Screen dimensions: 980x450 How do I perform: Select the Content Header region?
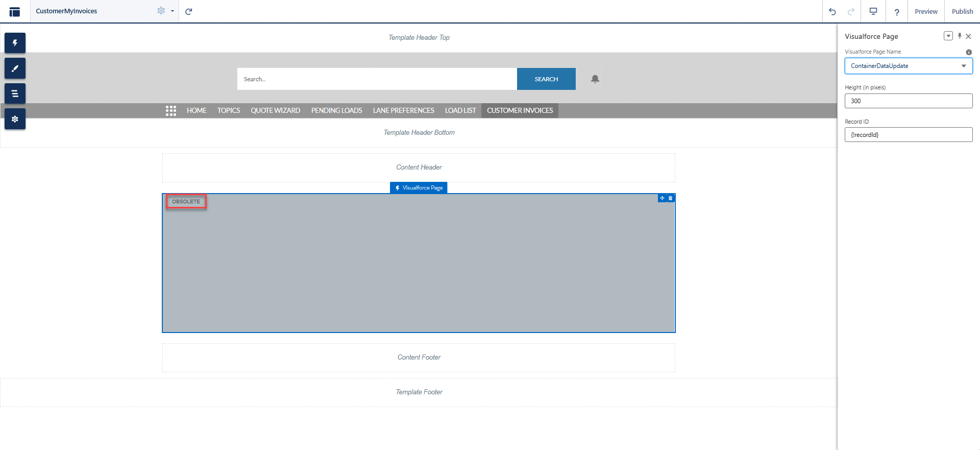(x=419, y=168)
